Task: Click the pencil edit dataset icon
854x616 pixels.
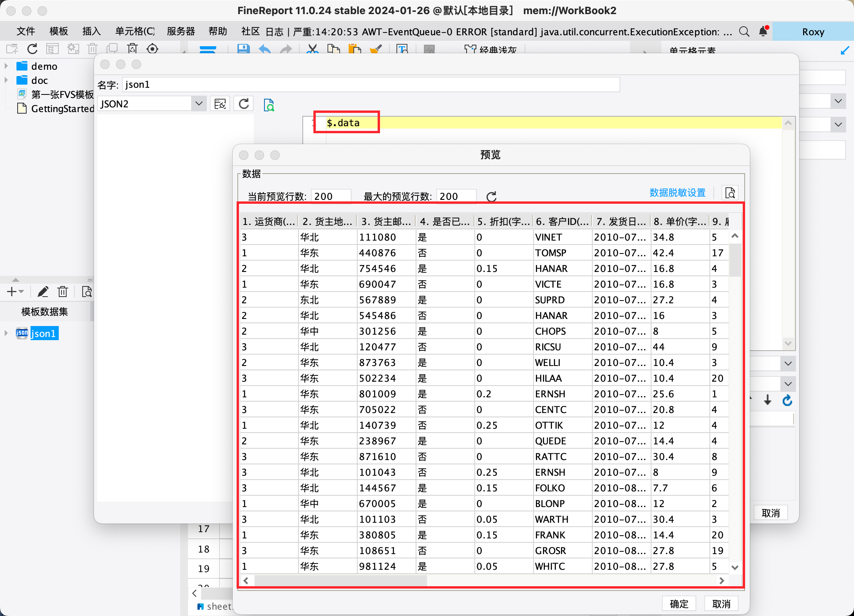Action: click(43, 292)
